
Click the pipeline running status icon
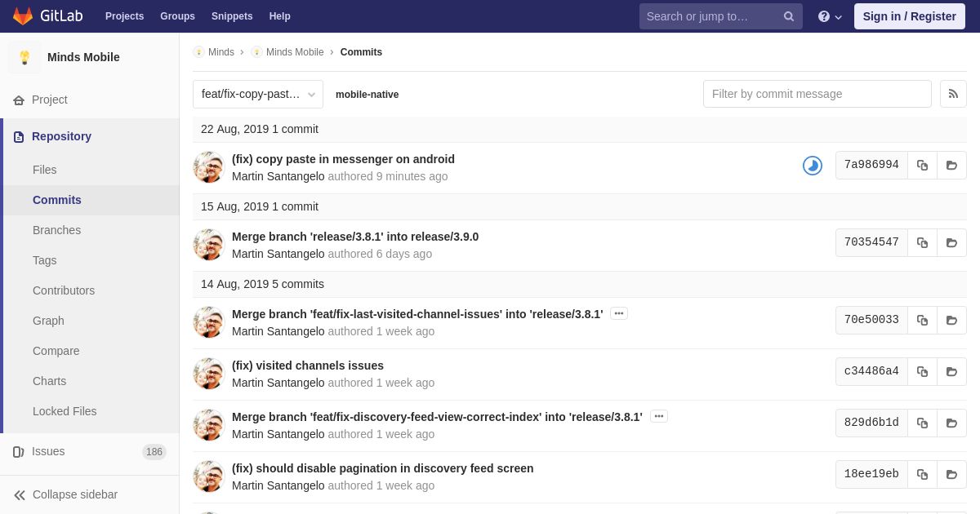point(813,166)
